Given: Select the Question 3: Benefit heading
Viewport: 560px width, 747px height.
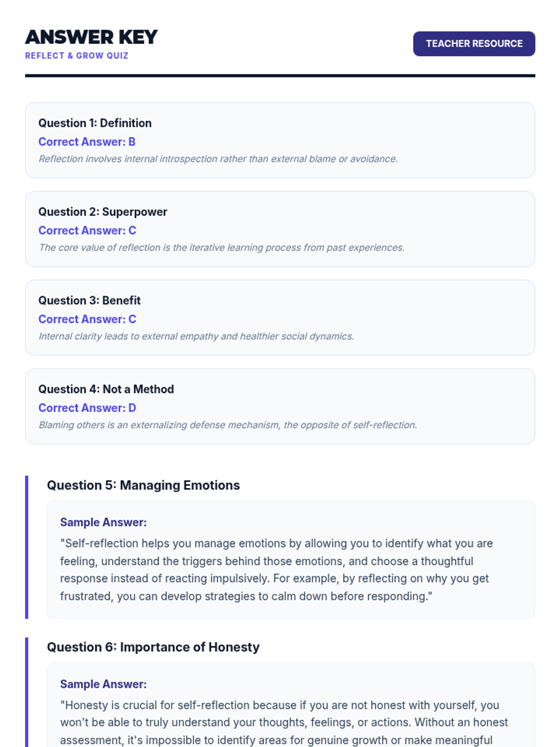Looking at the screenshot, I should 89,301.
